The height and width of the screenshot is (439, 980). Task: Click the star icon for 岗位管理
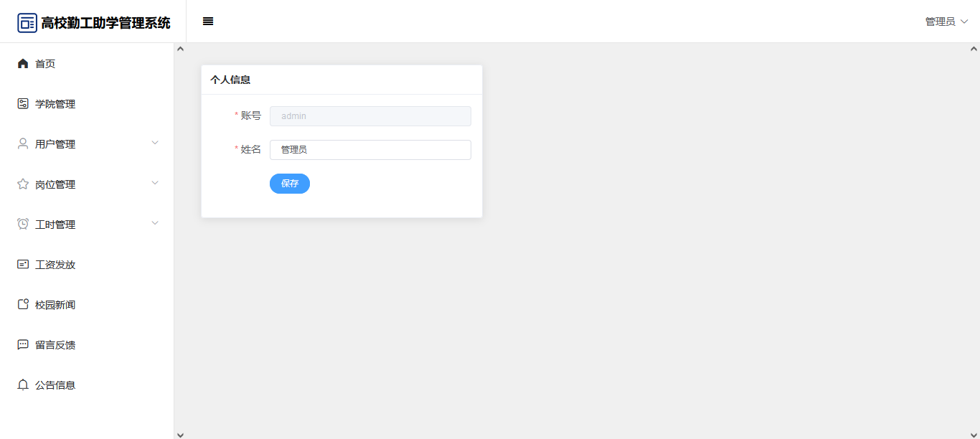[x=23, y=184]
